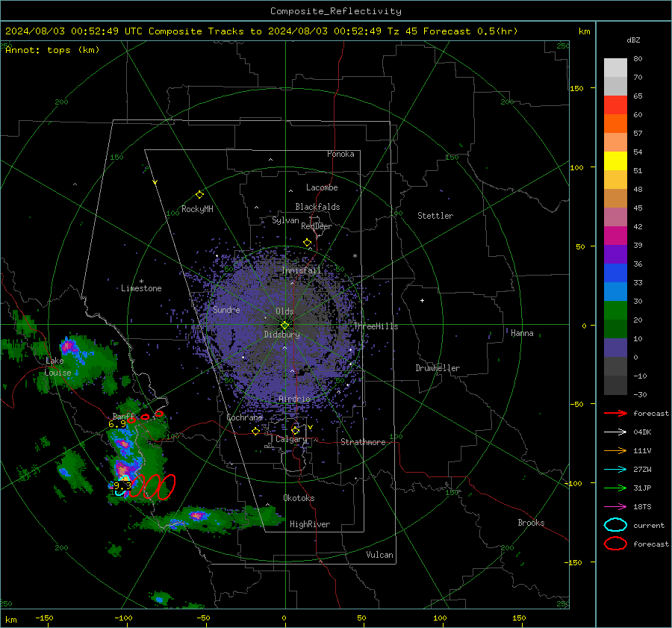Click the cyan 27ZW arrow in the legend
672x628 pixels.
coord(615,470)
